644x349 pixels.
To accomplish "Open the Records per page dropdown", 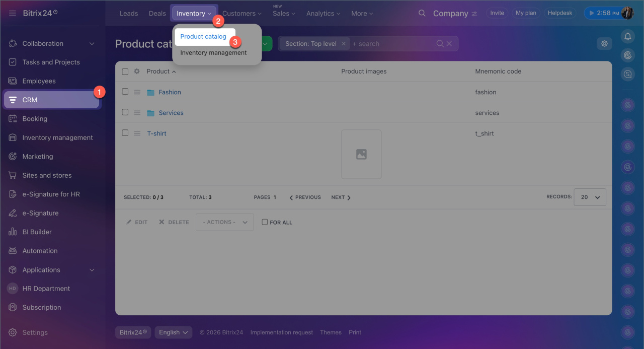I will click(x=591, y=197).
